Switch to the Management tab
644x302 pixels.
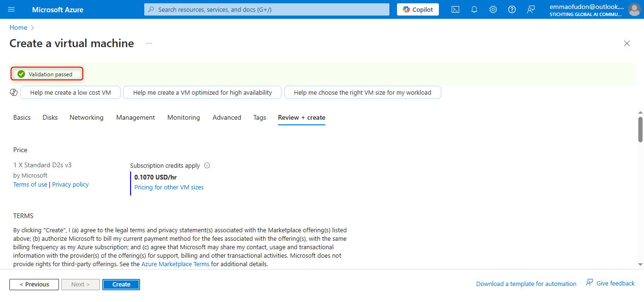point(135,118)
